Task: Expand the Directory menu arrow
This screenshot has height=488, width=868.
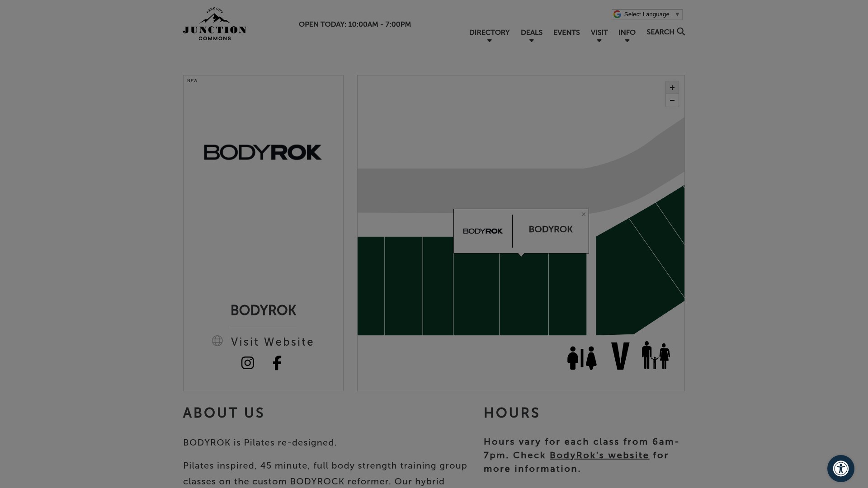Action: pos(489,41)
